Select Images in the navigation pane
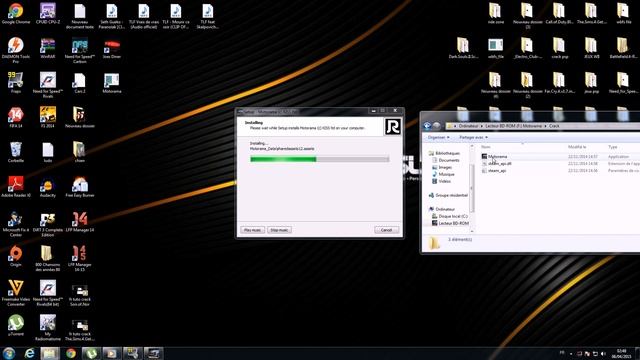 click(445, 167)
